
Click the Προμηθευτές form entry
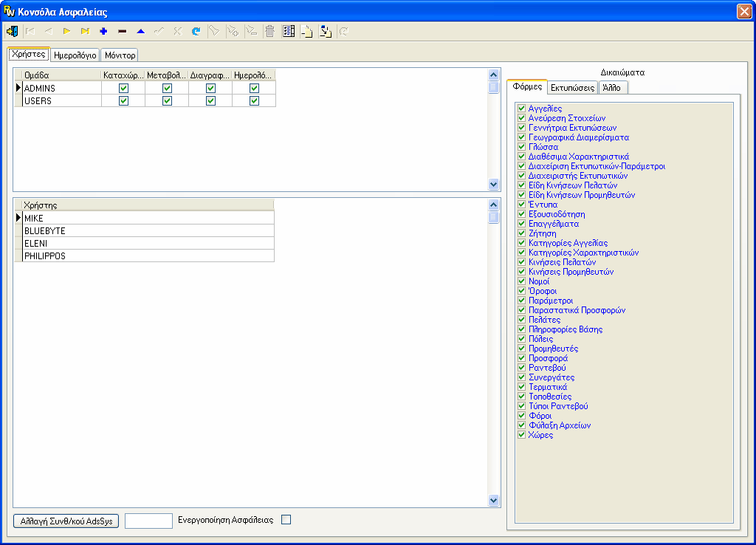[554, 349]
